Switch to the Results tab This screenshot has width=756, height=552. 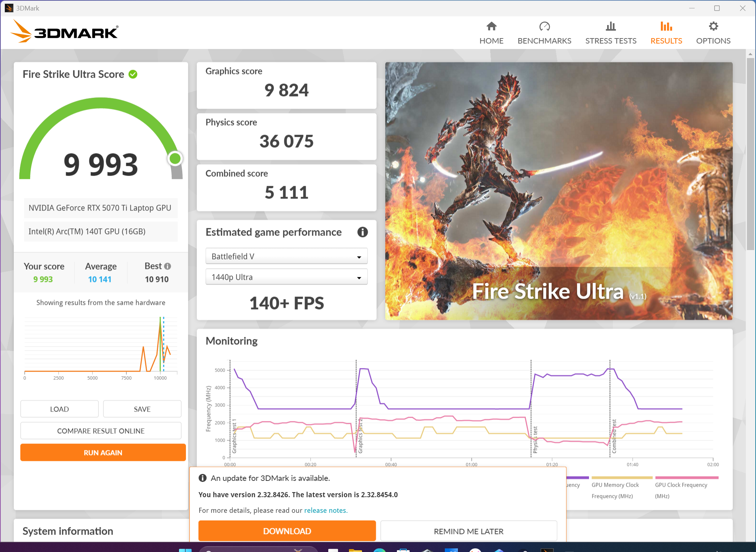pyautogui.click(x=666, y=33)
